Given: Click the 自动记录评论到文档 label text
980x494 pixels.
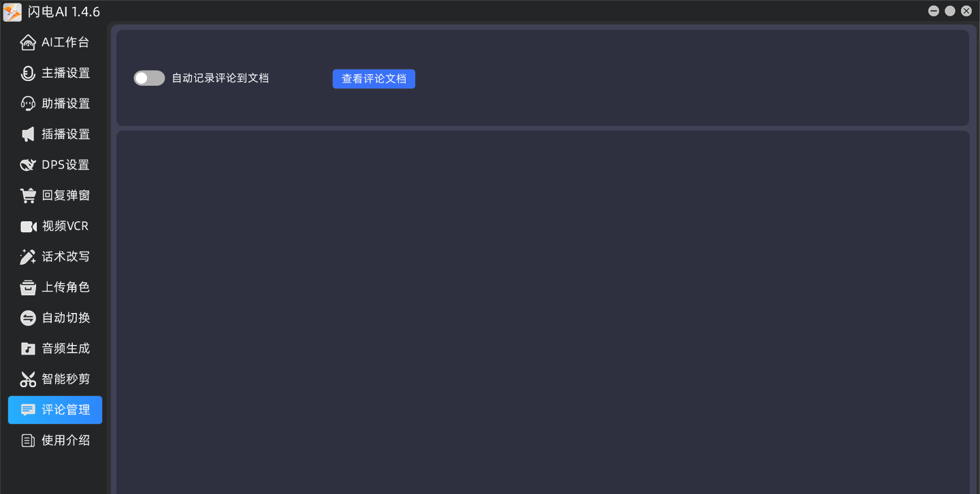Looking at the screenshot, I should 220,78.
